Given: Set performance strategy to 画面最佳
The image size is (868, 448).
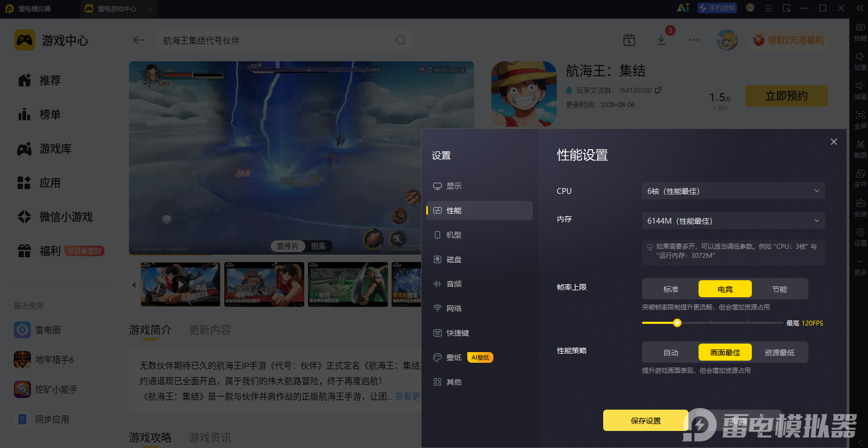Looking at the screenshot, I should pos(725,353).
